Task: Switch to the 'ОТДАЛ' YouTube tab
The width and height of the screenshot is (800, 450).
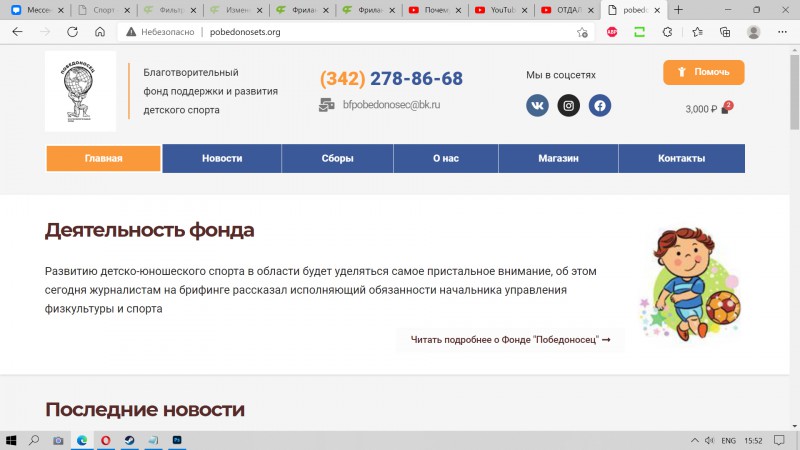Action: pyautogui.click(x=567, y=10)
